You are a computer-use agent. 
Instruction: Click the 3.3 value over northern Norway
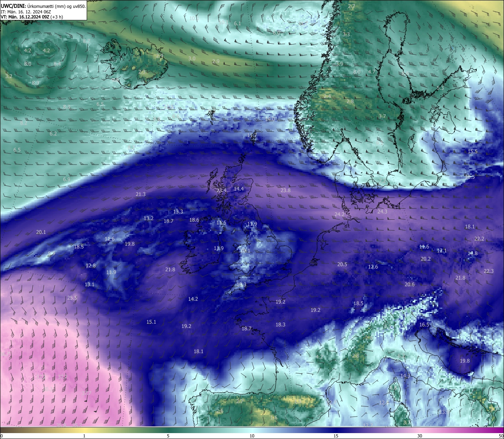pos(346,35)
